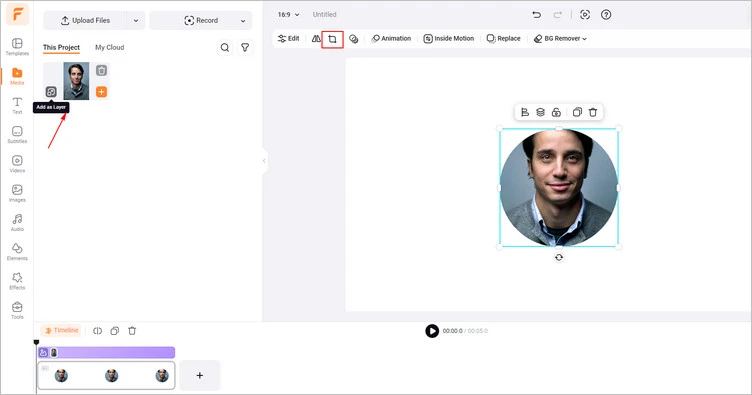Open the Audio sidebar panel
This screenshot has width=752, height=395.
click(17, 222)
